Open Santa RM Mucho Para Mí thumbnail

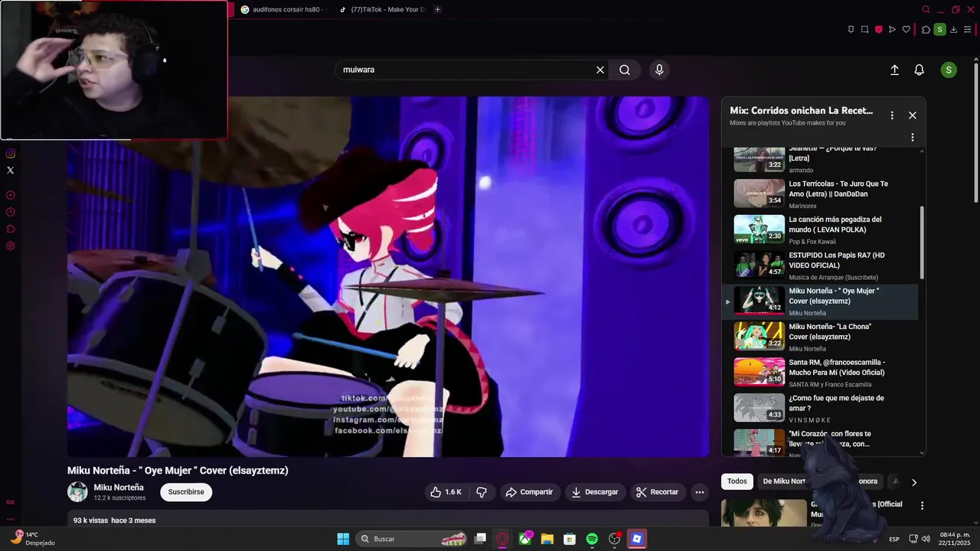tap(759, 372)
